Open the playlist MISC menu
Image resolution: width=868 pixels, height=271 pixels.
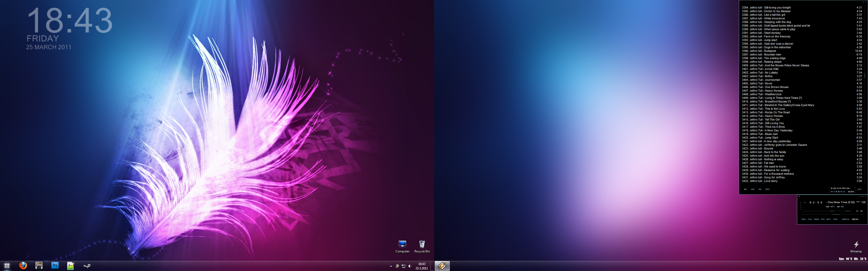click(x=768, y=189)
